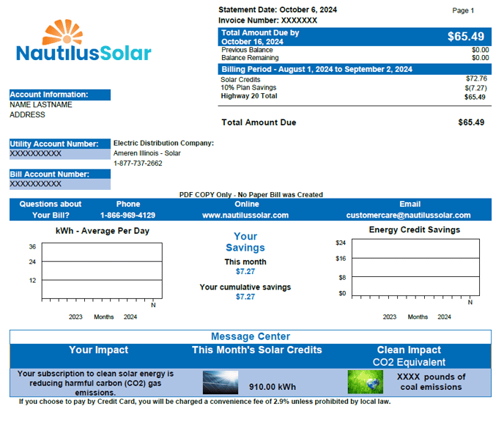504x428 pixels.
Task: Click the Utility Account Number header
Action: (60, 144)
